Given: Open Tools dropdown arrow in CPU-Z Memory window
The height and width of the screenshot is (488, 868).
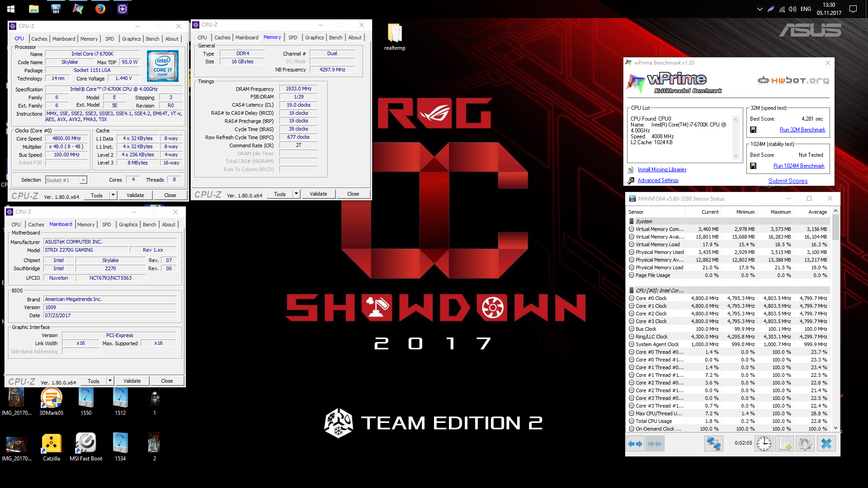Looking at the screenshot, I should point(296,194).
